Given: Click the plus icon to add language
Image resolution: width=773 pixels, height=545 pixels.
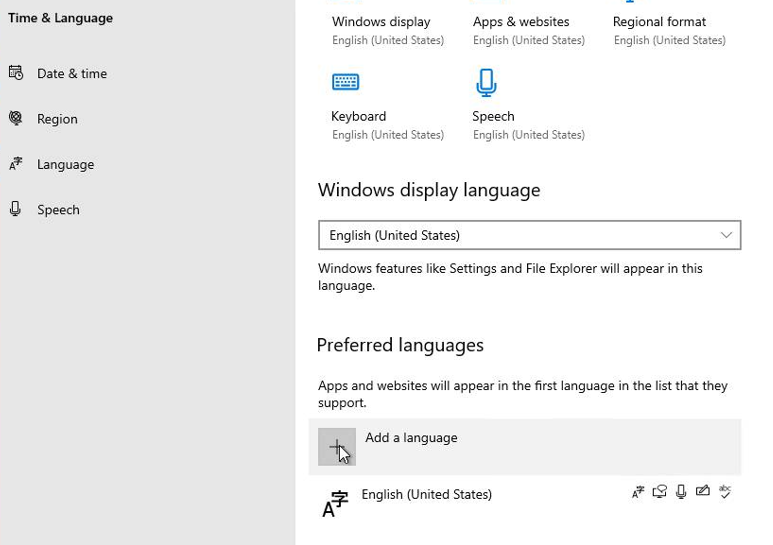Looking at the screenshot, I should (337, 447).
